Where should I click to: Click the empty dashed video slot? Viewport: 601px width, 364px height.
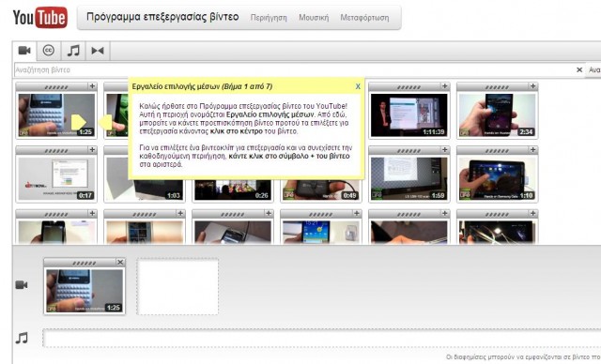177,286
